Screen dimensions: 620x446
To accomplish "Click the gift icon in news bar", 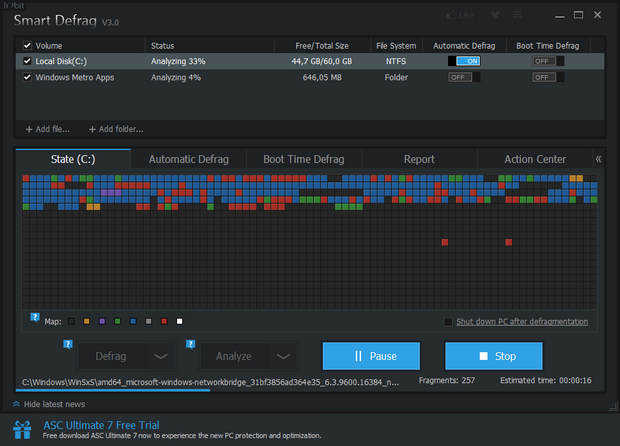I will coord(22,430).
